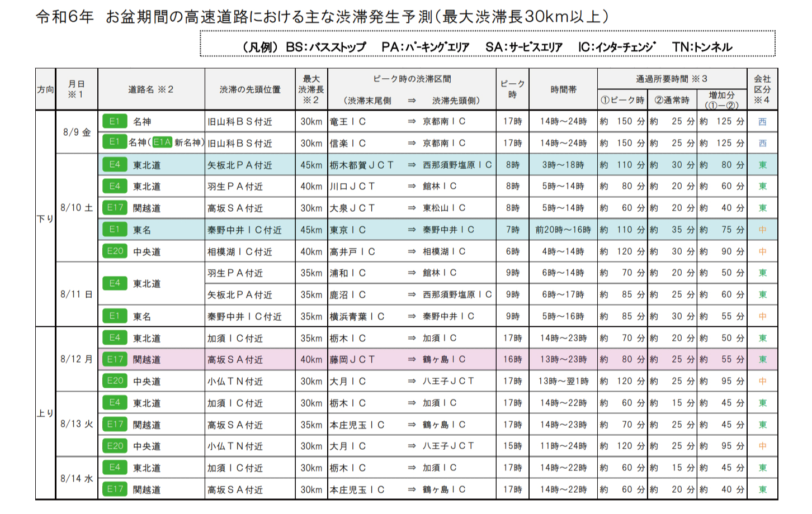
Task: Click the 8/14 水 date cell
Action: (x=77, y=478)
